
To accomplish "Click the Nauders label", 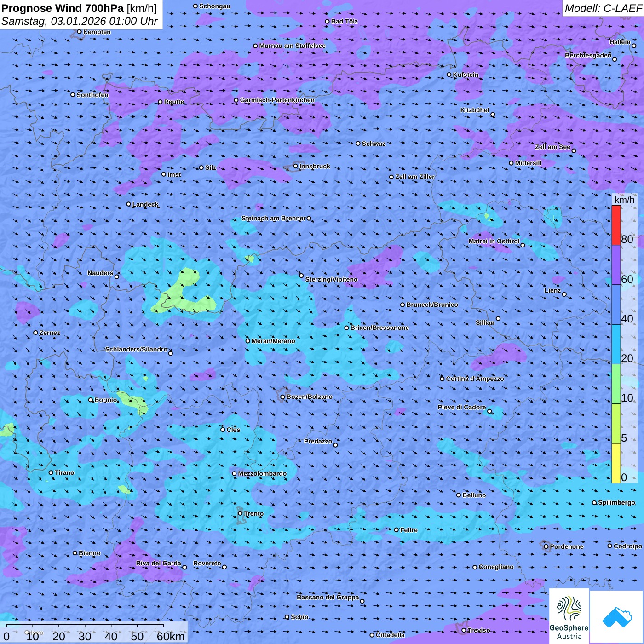I will tap(100, 273).
